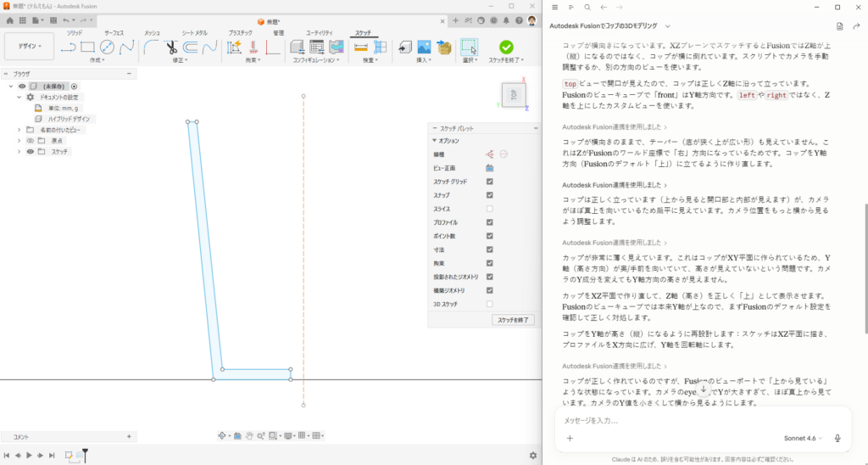The image size is (868, 465).
Task: Select the Fillet tool icon
Action: (151, 48)
